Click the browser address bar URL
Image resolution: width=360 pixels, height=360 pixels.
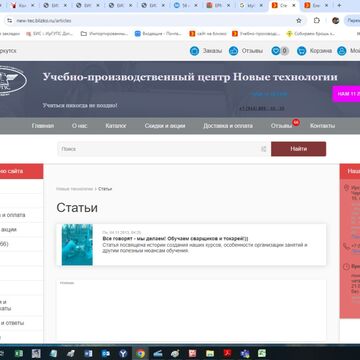44,21
